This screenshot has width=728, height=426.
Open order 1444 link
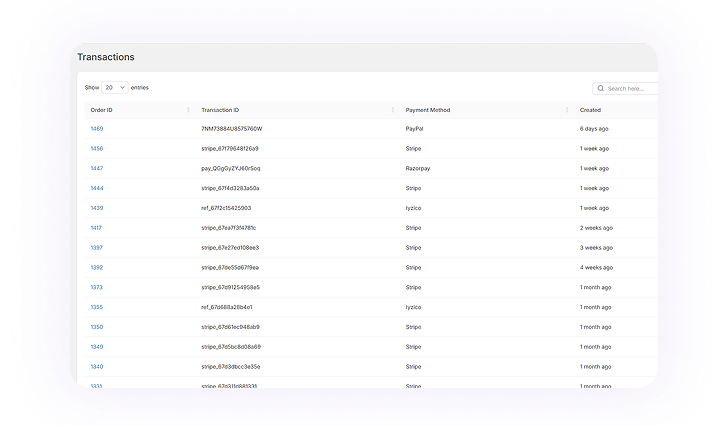(x=97, y=188)
